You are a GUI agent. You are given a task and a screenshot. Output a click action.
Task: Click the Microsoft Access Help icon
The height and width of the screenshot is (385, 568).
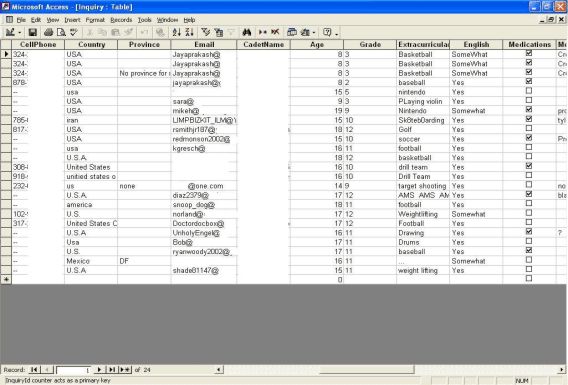point(327,33)
